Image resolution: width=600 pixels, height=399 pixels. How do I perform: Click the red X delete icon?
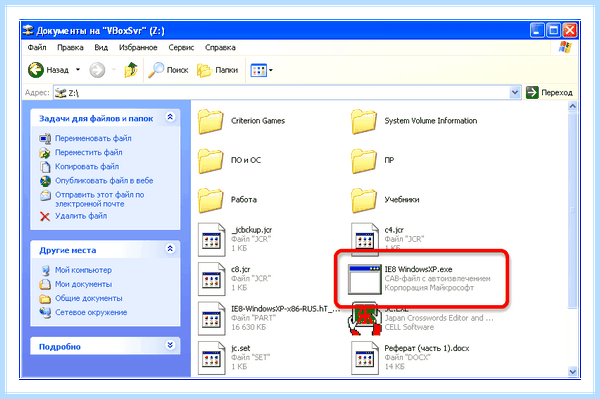tap(45, 217)
